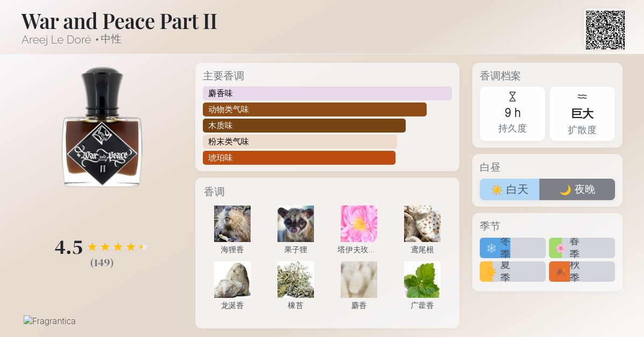Click the 果子狸 civet note thumbnail

pyautogui.click(x=295, y=223)
